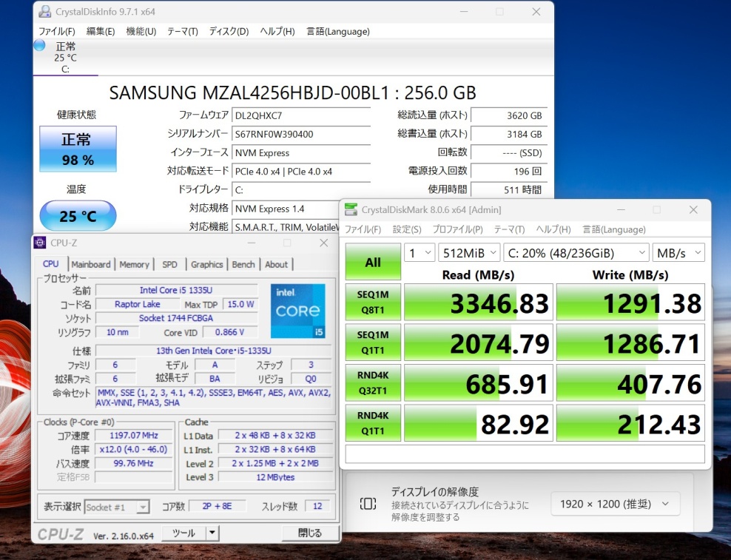
Task: Close the CPU-Z window with X
Action: point(323,243)
